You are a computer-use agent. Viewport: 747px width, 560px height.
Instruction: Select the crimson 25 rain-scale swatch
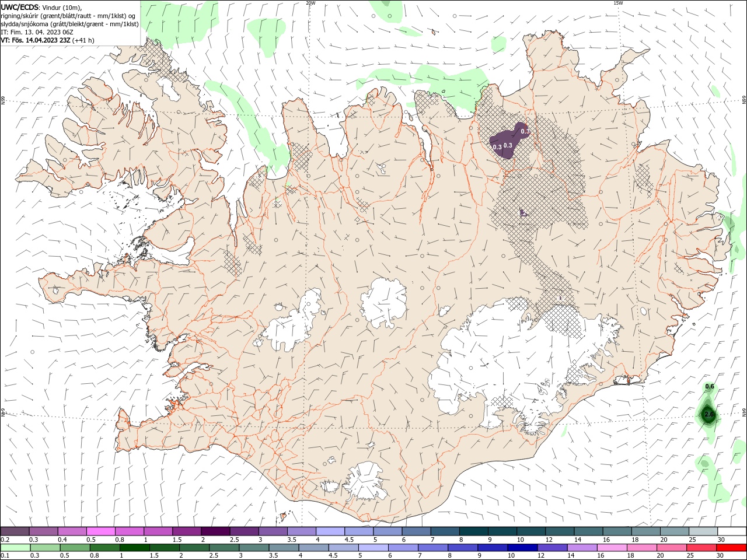tap(701, 548)
